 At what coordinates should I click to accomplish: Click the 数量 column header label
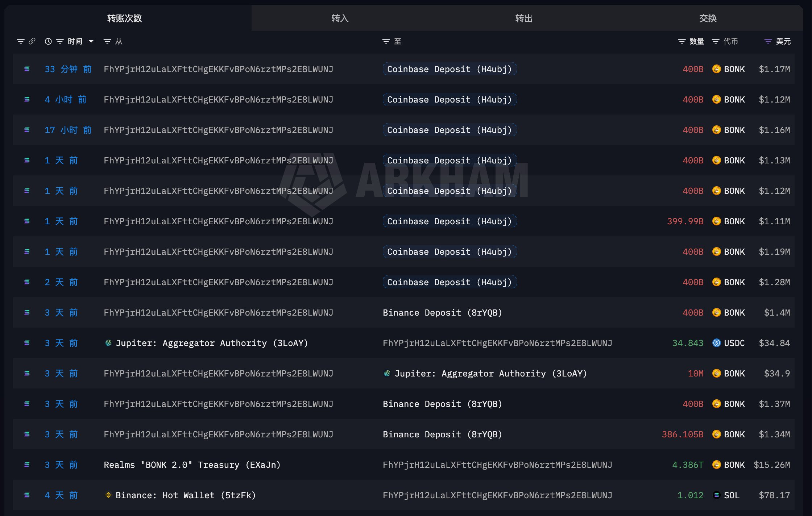click(x=697, y=41)
